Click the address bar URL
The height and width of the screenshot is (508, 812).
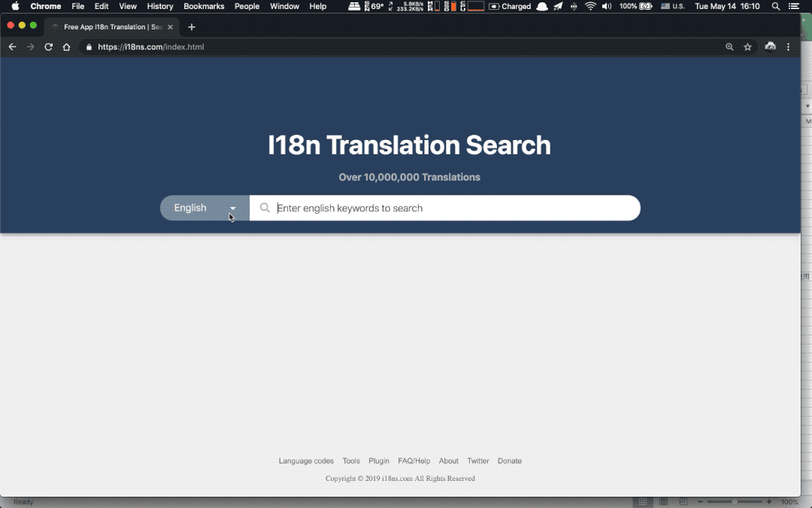pos(150,47)
